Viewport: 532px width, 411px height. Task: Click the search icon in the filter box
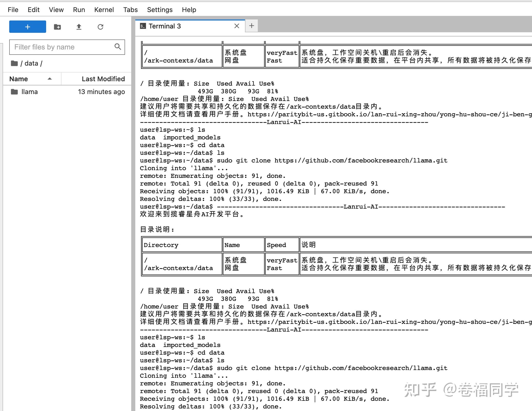click(x=118, y=47)
